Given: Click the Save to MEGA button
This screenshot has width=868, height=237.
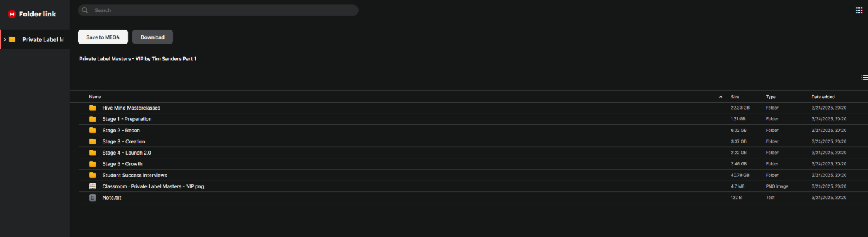Looking at the screenshot, I should (103, 37).
